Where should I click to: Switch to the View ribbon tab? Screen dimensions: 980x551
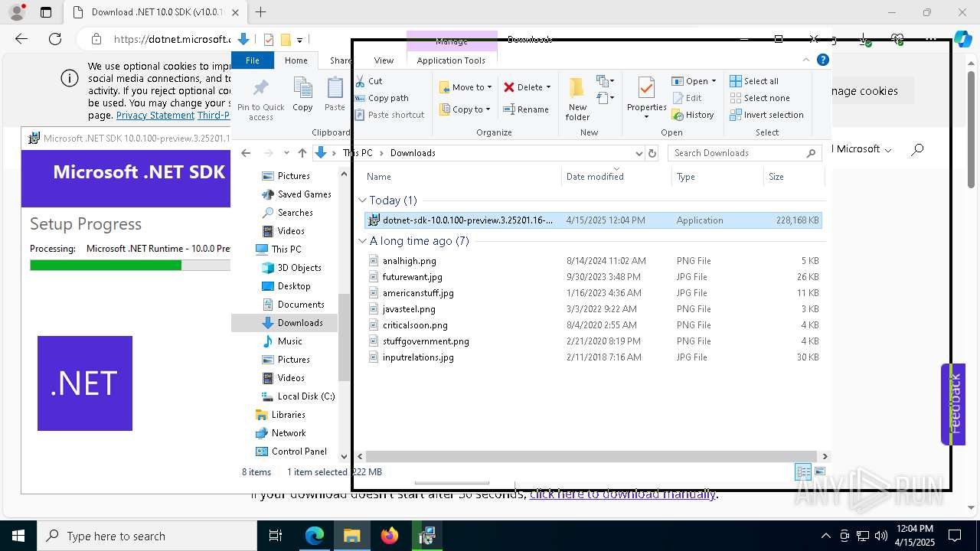384,60
